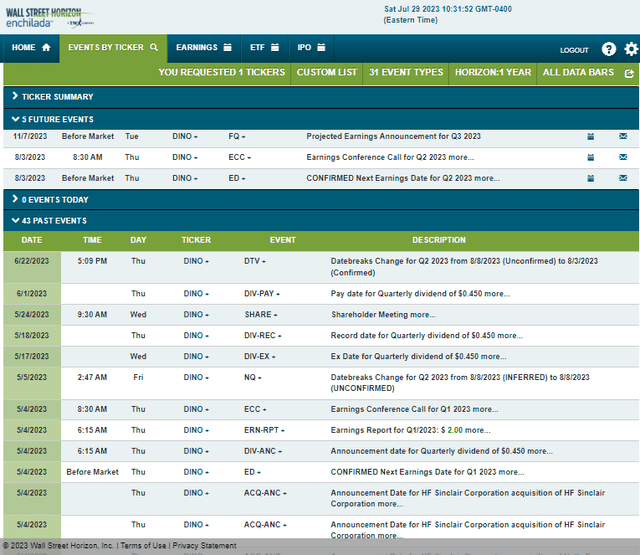640x555 pixels.
Task: Sort by the EVENT column header
Action: (282, 240)
